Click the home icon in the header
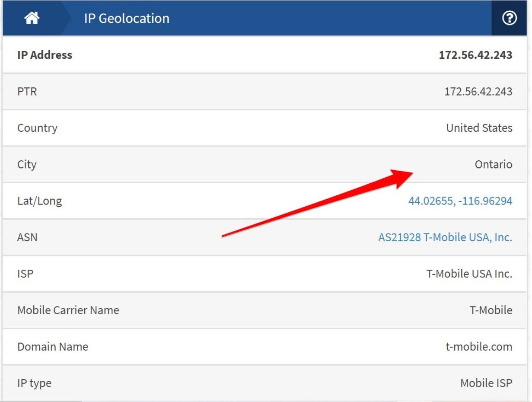This screenshot has height=402, width=532. 31,18
